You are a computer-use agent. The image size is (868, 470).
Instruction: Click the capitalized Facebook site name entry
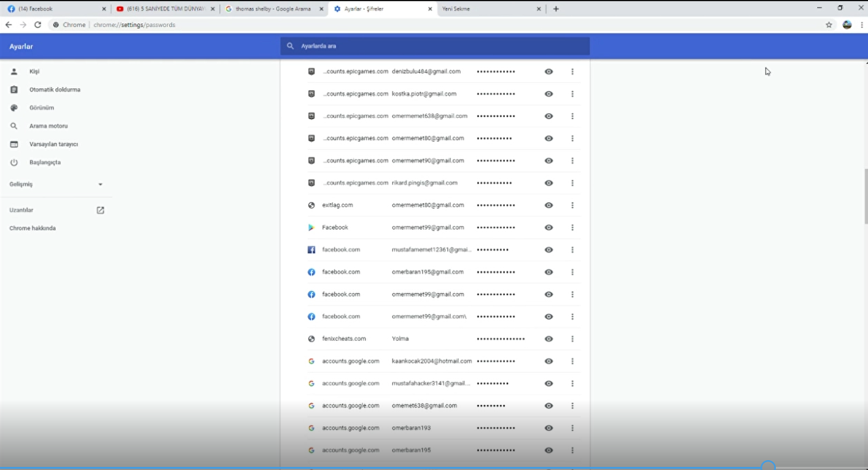[335, 227]
